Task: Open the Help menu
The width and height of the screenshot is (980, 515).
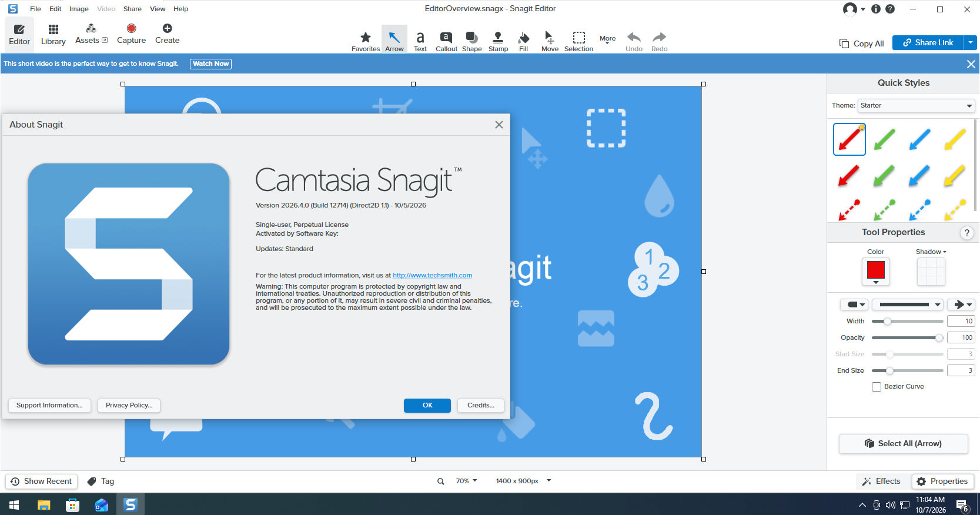Action: (x=180, y=9)
